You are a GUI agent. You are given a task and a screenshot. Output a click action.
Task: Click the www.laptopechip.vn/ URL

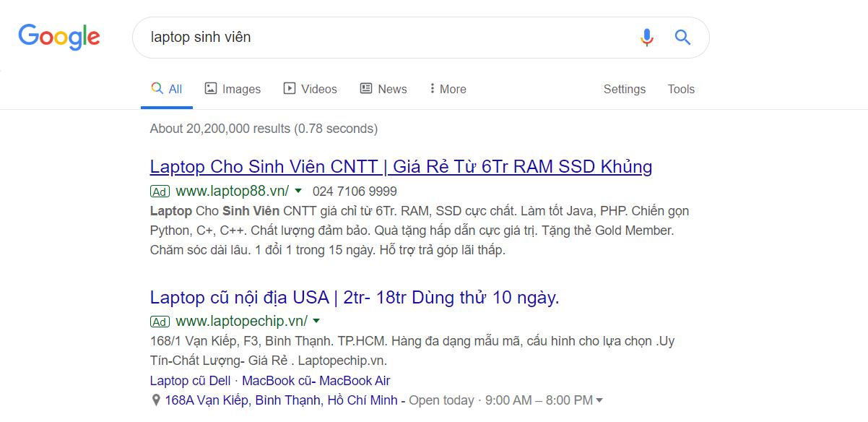(242, 321)
